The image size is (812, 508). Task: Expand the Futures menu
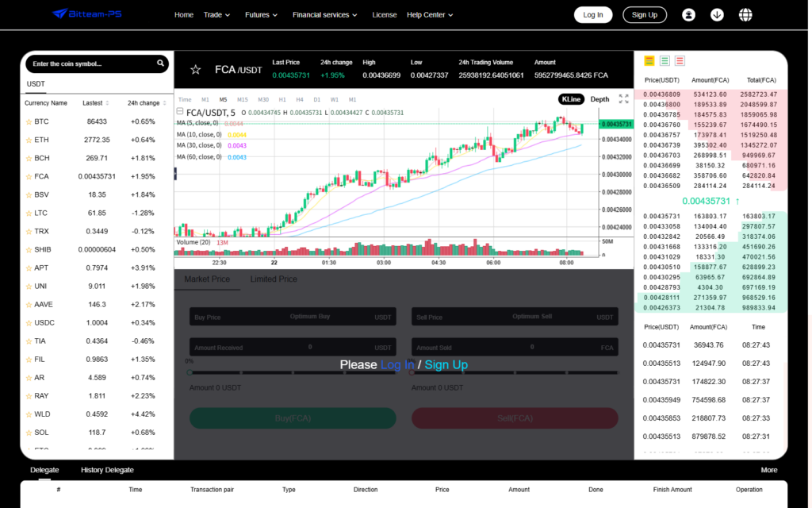tap(261, 15)
